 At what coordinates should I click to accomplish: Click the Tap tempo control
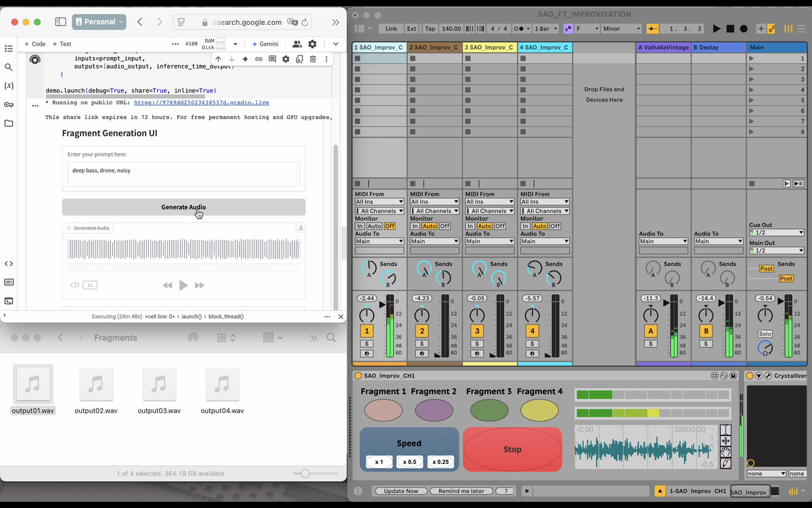430,29
